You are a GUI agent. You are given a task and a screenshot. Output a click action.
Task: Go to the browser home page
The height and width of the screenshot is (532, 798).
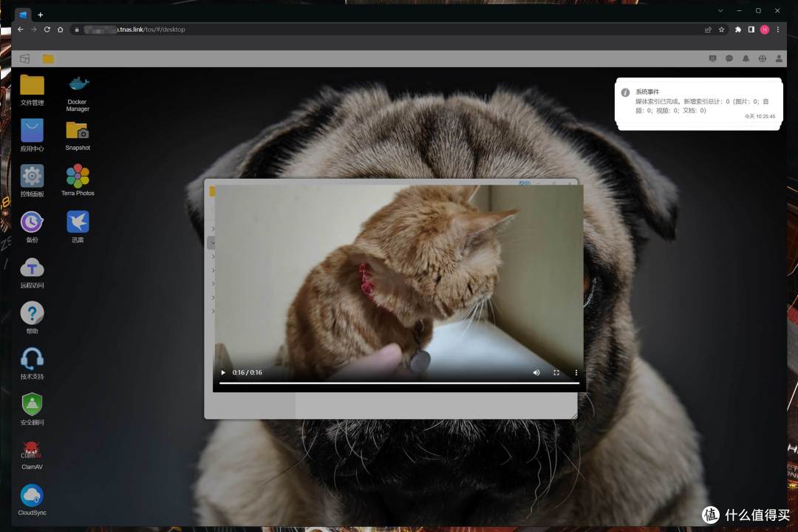[x=60, y=30]
